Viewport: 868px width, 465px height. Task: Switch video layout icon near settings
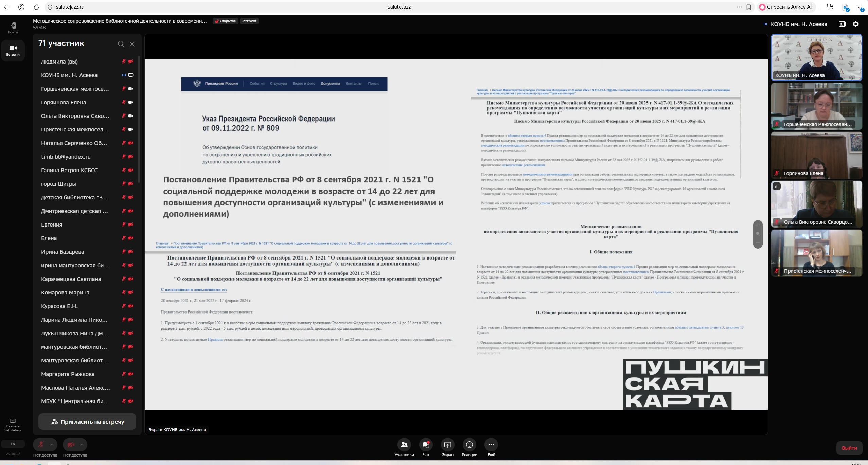tap(842, 24)
